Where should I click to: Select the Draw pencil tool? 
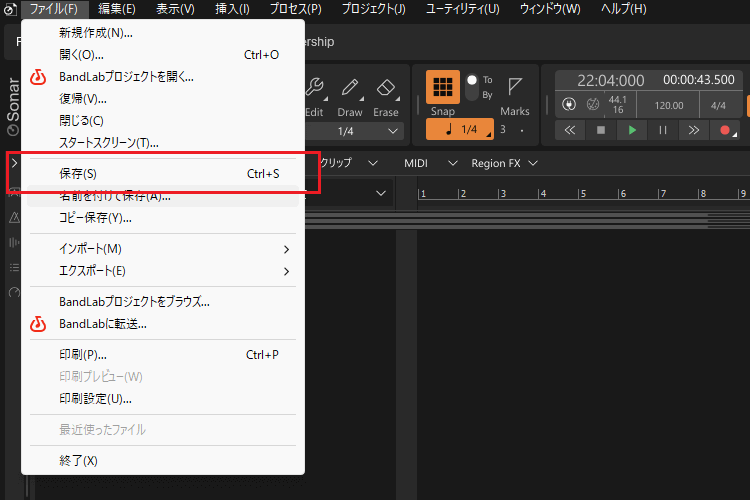[x=350, y=88]
